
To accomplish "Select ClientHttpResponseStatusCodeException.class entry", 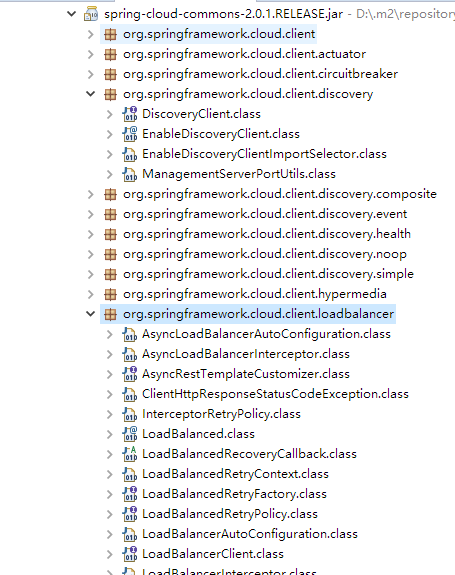I will coord(275,394).
